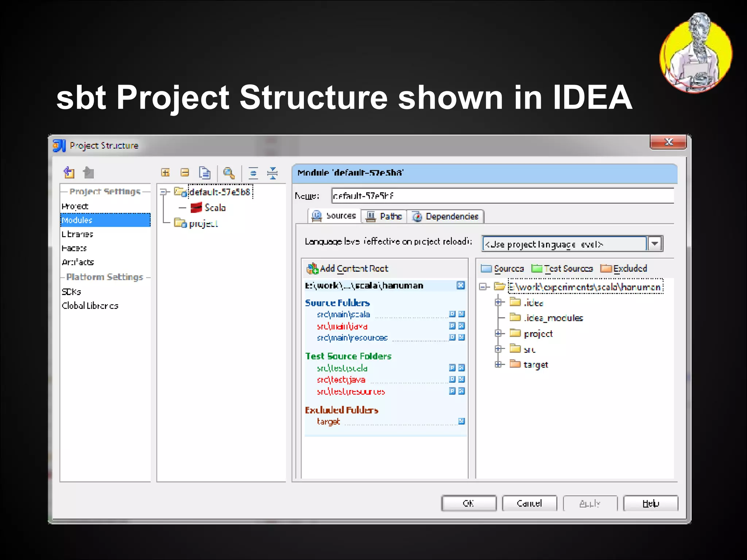Unmark src\test\resources test folder with X
747x560 pixels.
(461, 391)
